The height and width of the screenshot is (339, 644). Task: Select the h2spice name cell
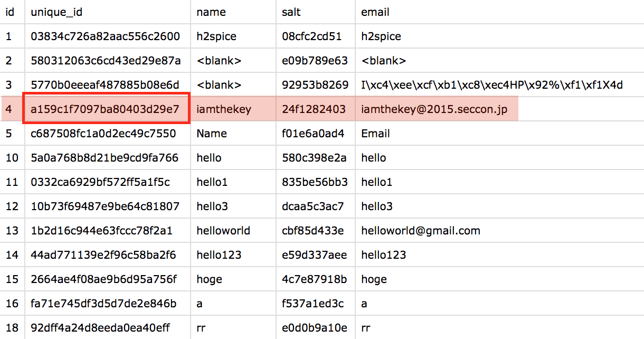coord(216,36)
